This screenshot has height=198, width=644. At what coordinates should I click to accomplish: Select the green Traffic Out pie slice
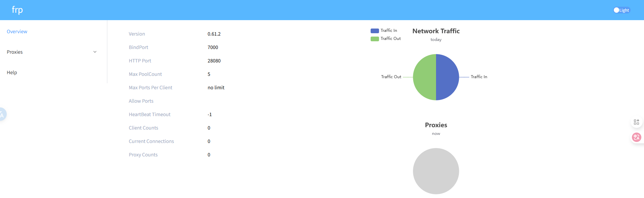[424, 77]
